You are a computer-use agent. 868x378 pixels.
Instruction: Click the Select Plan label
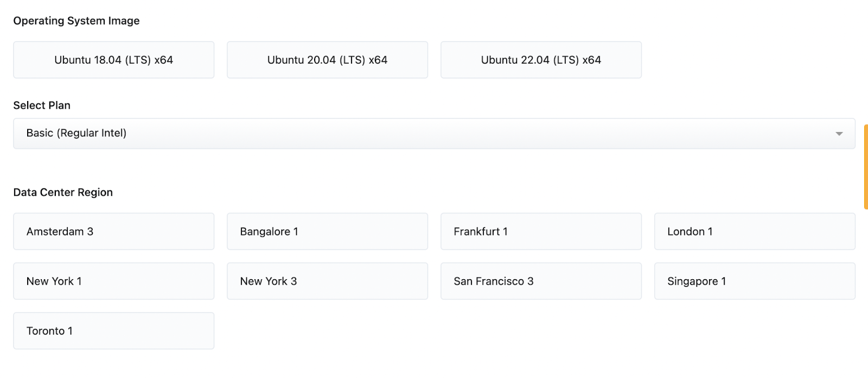point(42,105)
